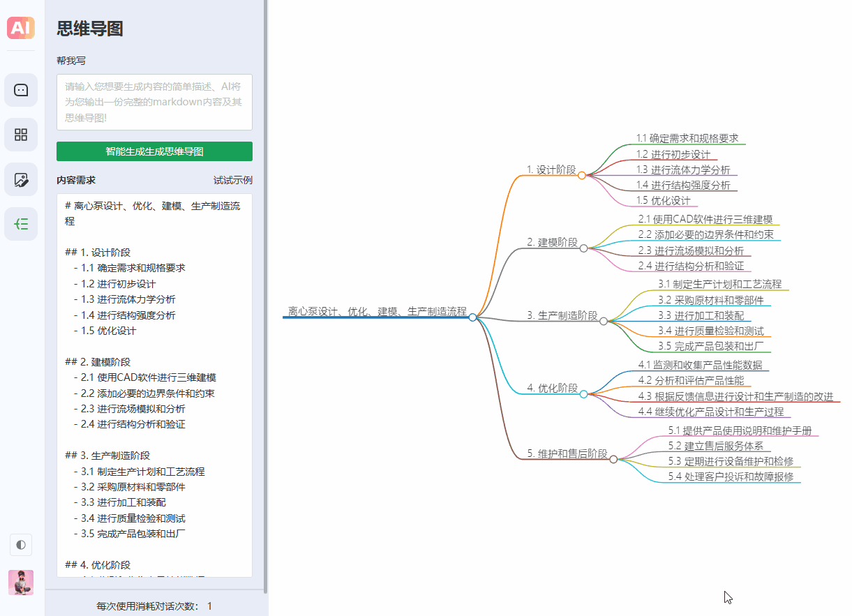Click mind map node 2. 建模阶段
The height and width of the screenshot is (616, 852).
point(553,242)
